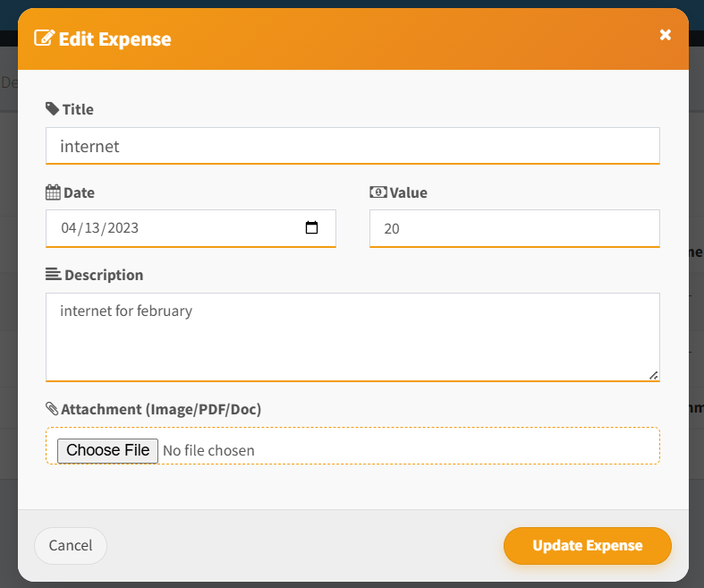Click the Cancel button
704x588 pixels.
[71, 545]
